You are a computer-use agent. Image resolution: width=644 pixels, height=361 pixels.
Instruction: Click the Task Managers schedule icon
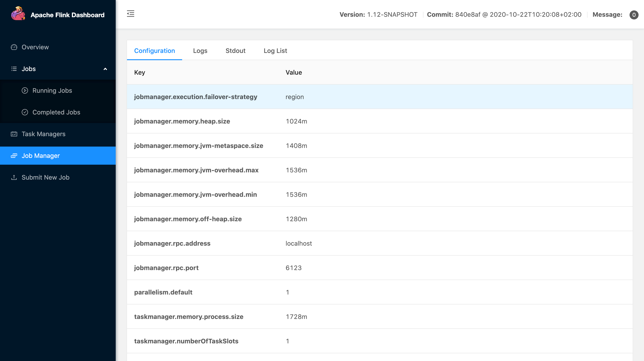click(14, 134)
